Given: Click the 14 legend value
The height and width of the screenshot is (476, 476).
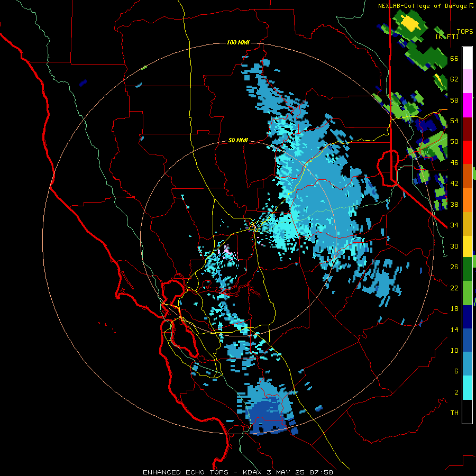Looking at the screenshot, I should [454, 329].
